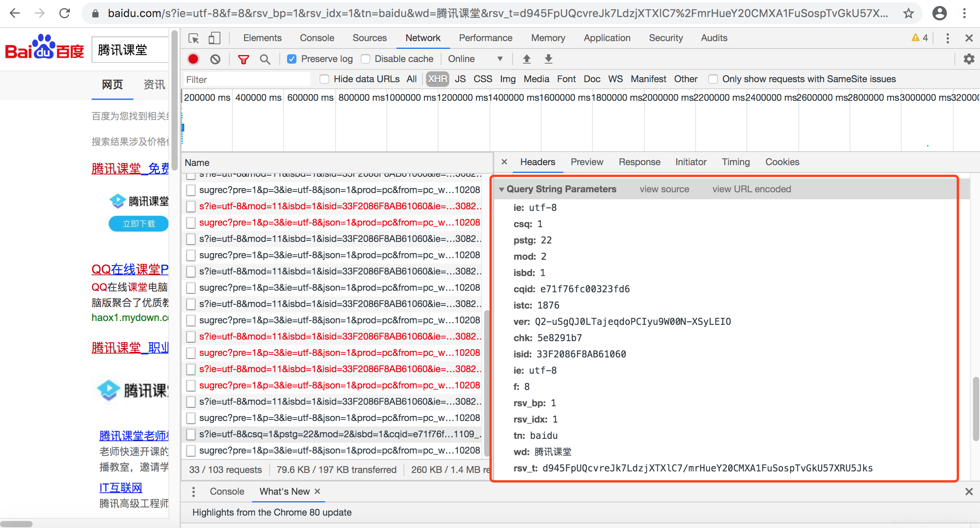This screenshot has width=980, height=528.
Task: Show the Timing tab of request
Action: (x=736, y=162)
